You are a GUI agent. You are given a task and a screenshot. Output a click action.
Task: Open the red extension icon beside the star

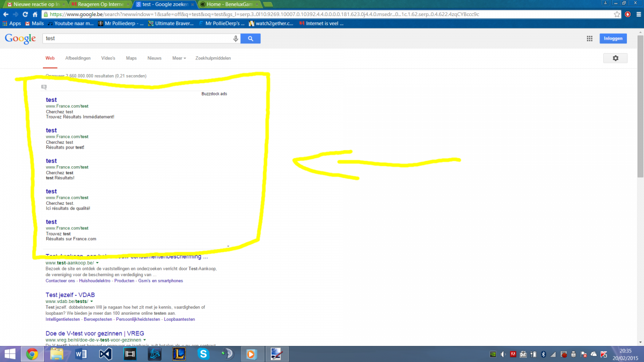coord(627,14)
